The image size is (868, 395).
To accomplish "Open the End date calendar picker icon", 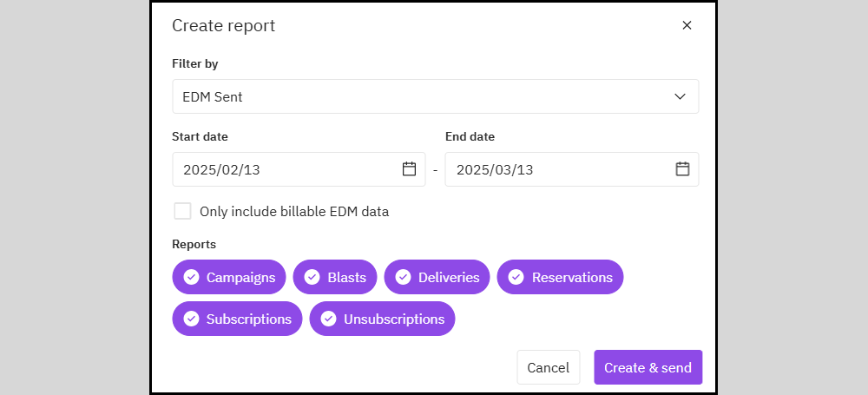I will tap(682, 169).
